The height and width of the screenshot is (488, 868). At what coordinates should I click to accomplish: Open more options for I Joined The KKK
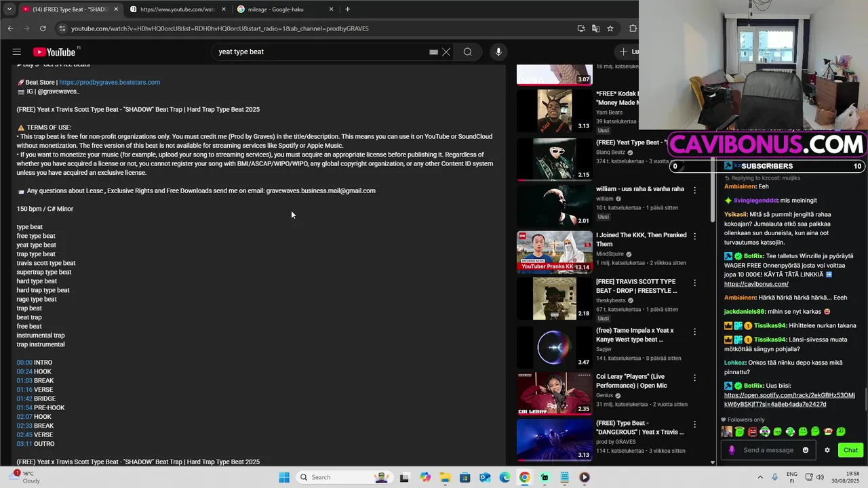(694, 237)
